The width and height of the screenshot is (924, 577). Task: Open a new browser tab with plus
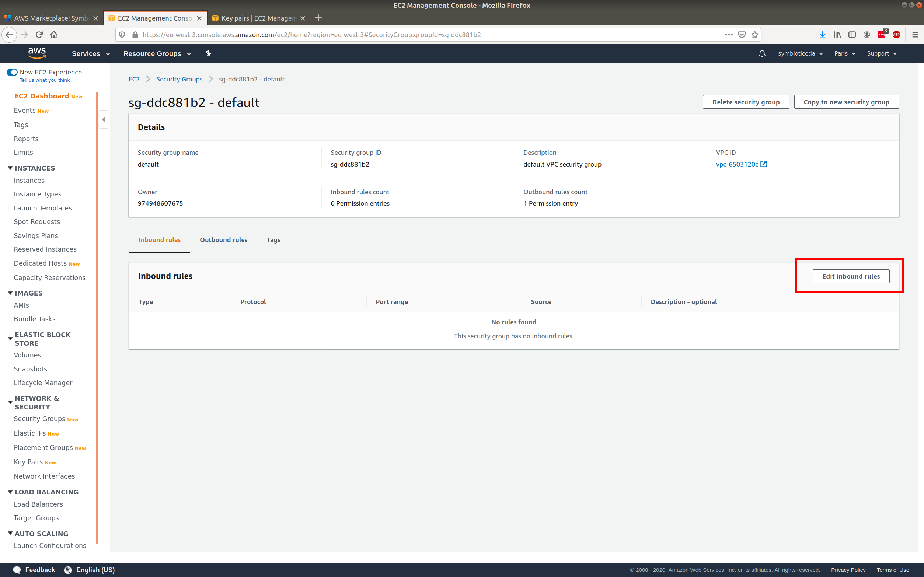click(x=318, y=18)
